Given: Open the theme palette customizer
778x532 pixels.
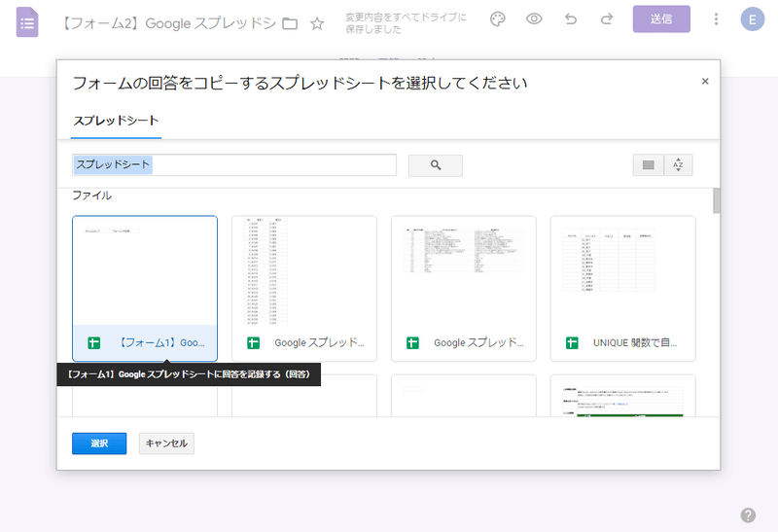Looking at the screenshot, I should [498, 19].
